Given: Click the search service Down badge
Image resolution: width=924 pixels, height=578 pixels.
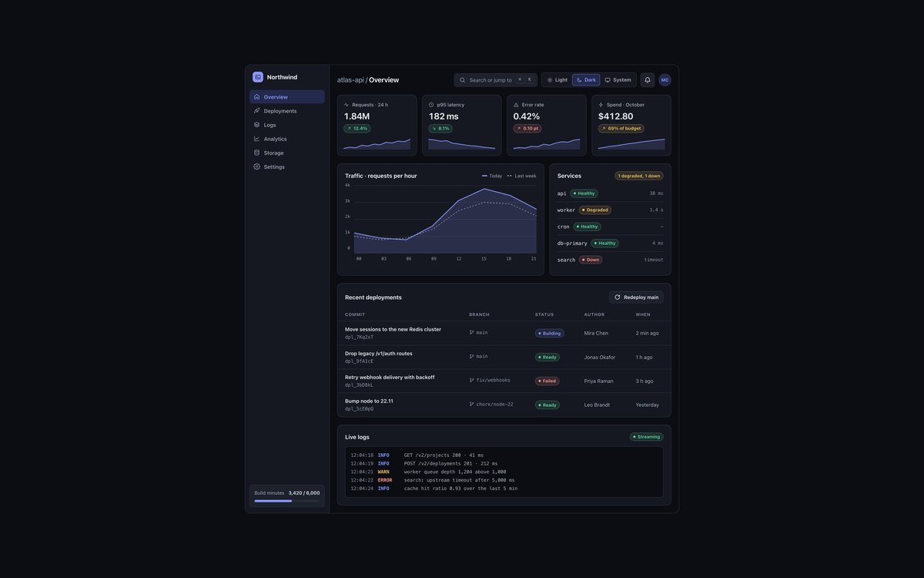Looking at the screenshot, I should pos(591,260).
